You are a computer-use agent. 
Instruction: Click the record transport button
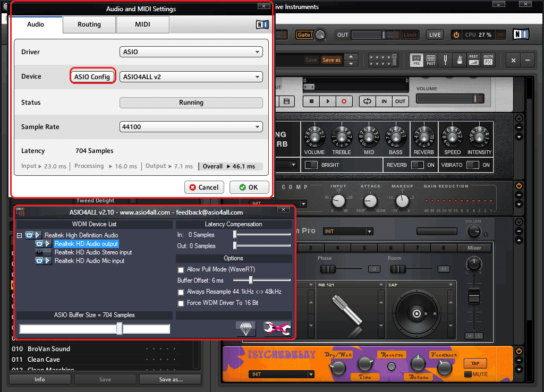click(x=344, y=101)
